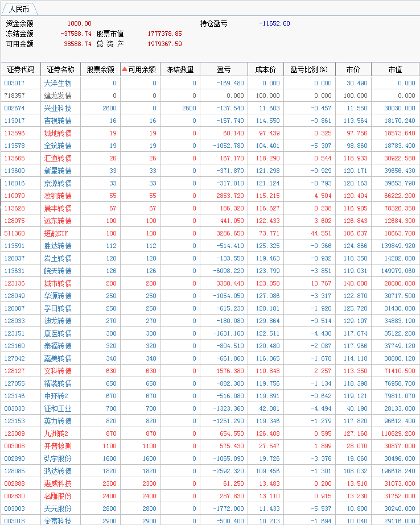Image resolution: width=420 pixels, height=525 pixels.
Task: Select the 英力转债 name cell
Action: pyautogui.click(x=58, y=421)
